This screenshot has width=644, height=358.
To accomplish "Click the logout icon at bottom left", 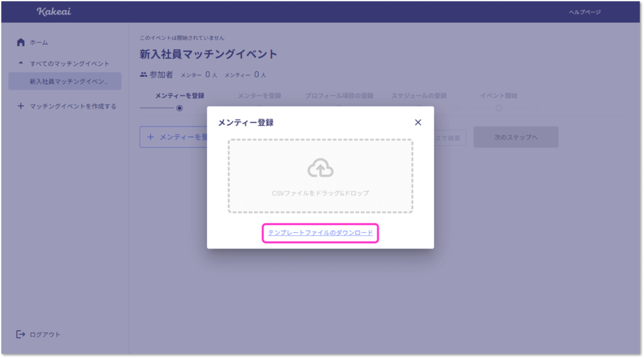I will pos(21,334).
